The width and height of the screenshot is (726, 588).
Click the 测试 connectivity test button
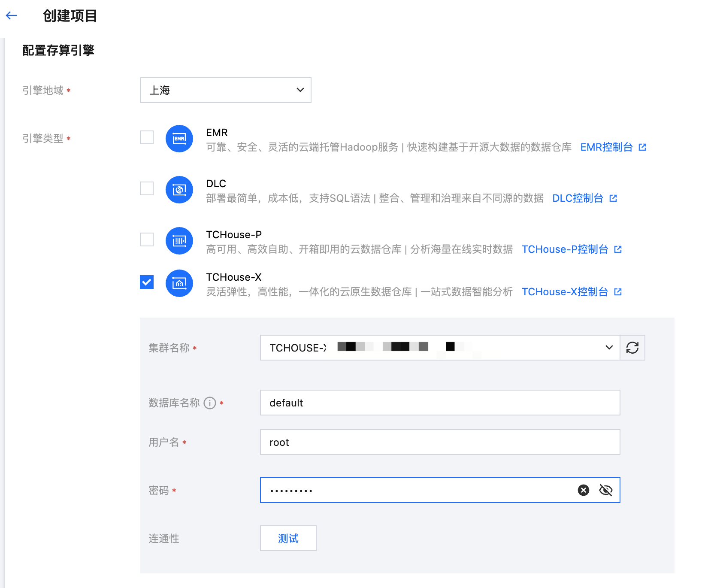point(288,538)
